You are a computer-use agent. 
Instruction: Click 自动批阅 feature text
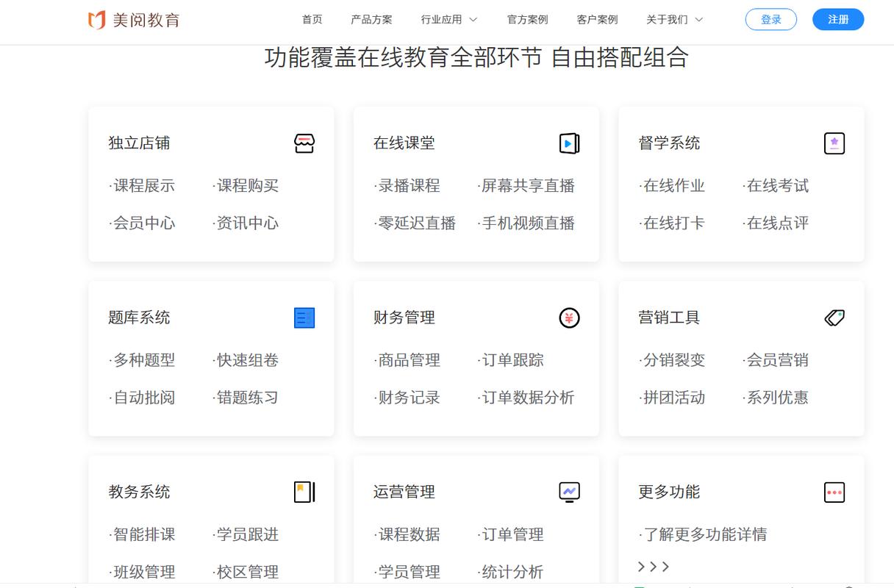tap(142, 398)
